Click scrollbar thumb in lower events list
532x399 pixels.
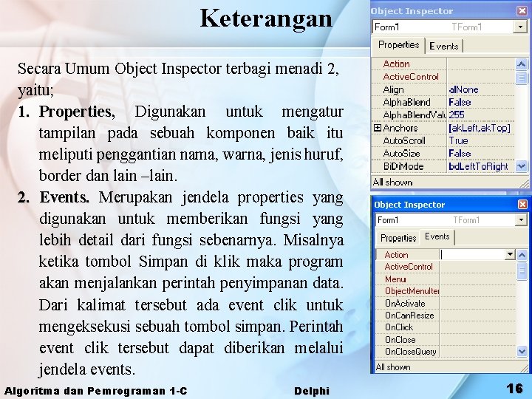coord(522,270)
